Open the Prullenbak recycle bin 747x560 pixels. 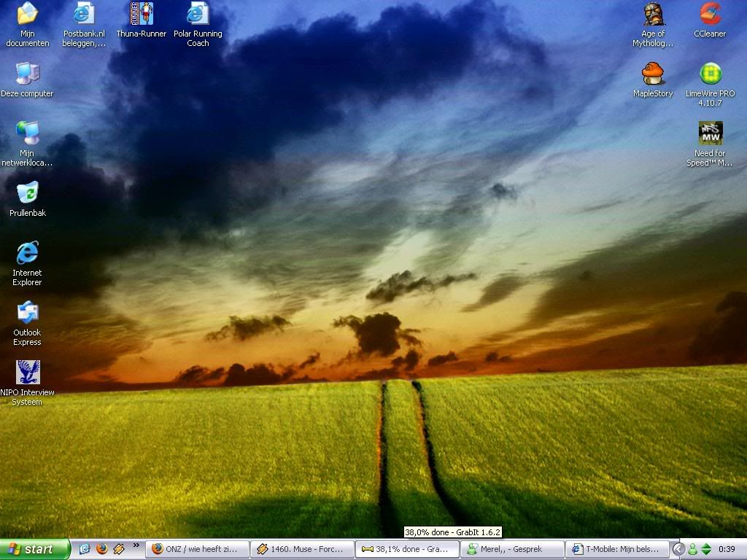28,193
